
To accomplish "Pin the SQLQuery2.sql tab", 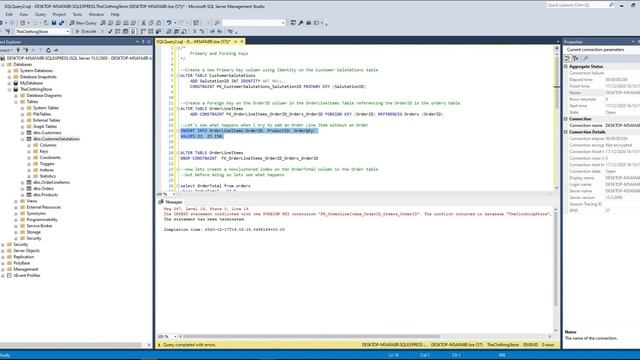I will click(236, 42).
